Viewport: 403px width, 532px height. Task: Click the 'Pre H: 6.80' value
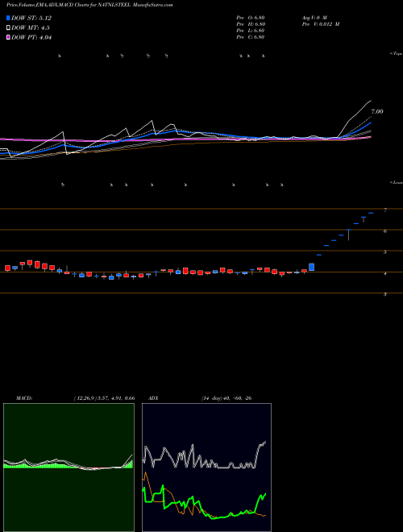[x=251, y=24]
